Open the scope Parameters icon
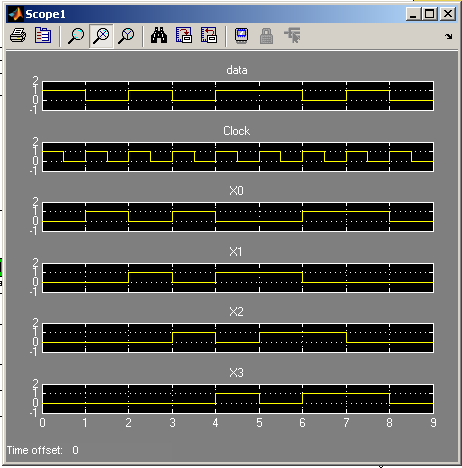The width and height of the screenshot is (462, 468). pos(43,35)
